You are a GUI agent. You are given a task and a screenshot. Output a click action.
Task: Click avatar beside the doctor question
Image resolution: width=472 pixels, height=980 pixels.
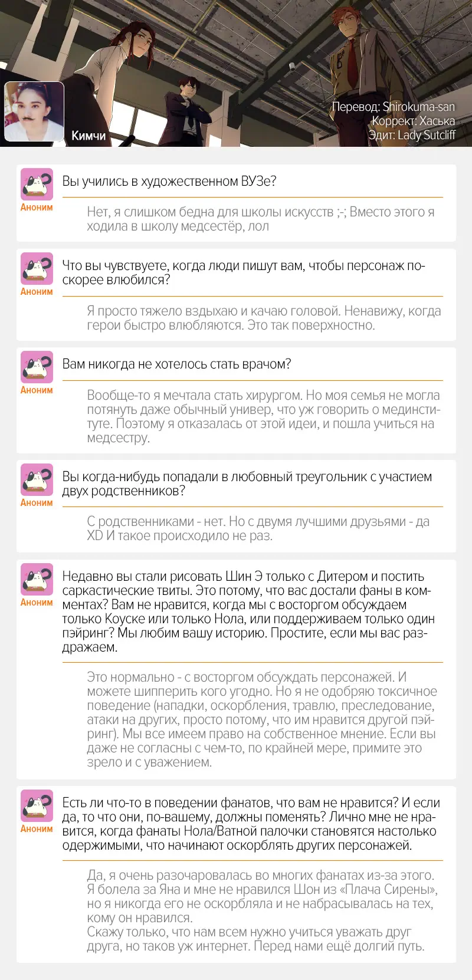37,367
